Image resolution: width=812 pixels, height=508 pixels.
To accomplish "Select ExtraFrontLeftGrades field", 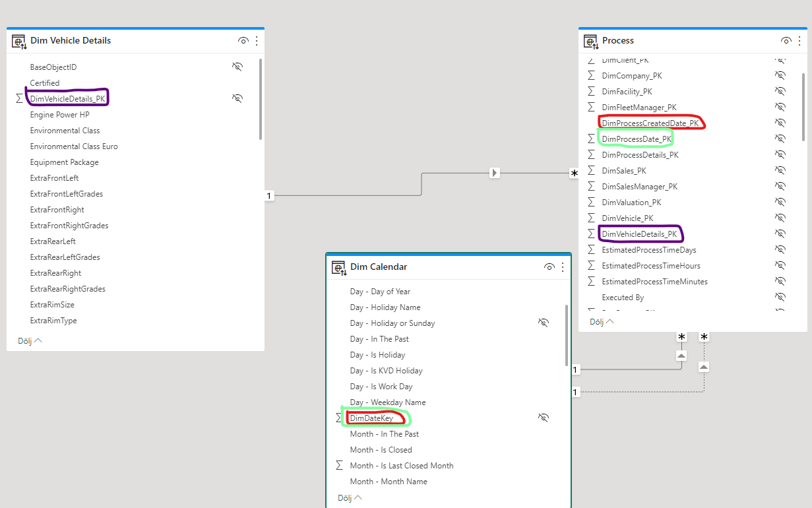I will pos(67,194).
